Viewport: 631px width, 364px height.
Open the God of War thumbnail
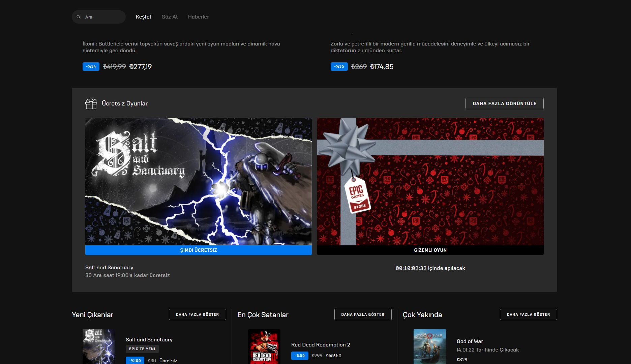429,346
